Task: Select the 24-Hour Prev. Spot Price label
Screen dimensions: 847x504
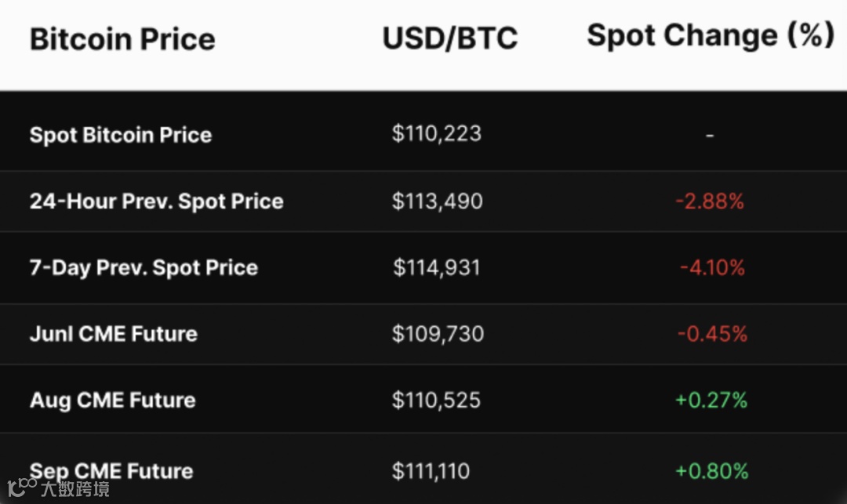Action: coord(156,201)
